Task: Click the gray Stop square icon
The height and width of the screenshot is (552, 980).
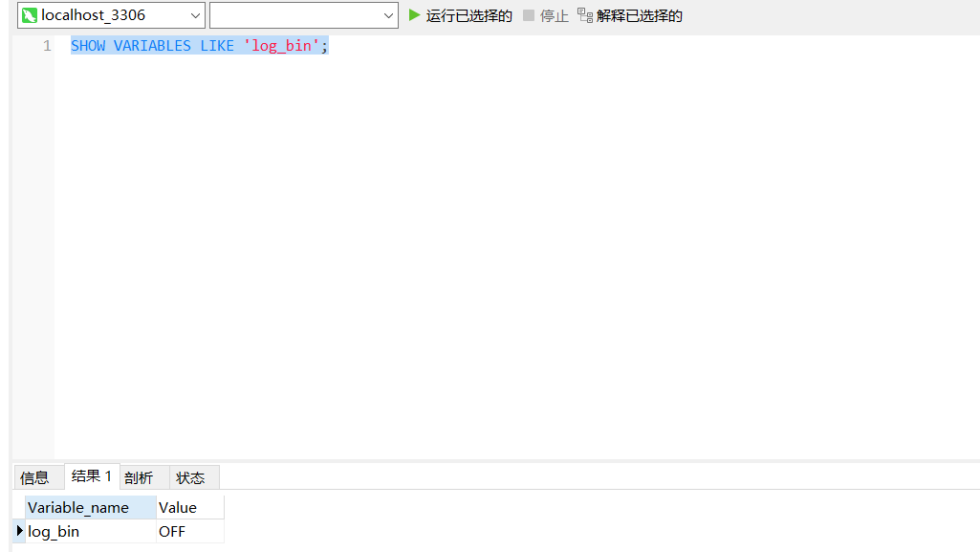Action: (x=529, y=15)
